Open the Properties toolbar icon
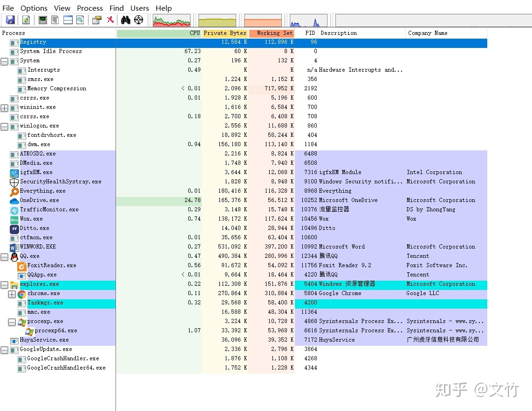Screen dimensions: 532x411 97,20
